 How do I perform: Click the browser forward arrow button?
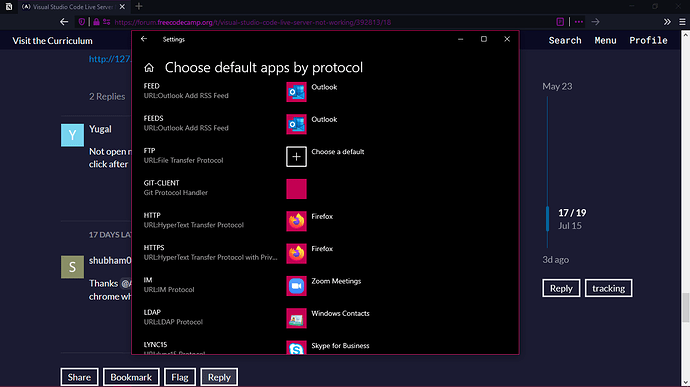click(x=595, y=22)
